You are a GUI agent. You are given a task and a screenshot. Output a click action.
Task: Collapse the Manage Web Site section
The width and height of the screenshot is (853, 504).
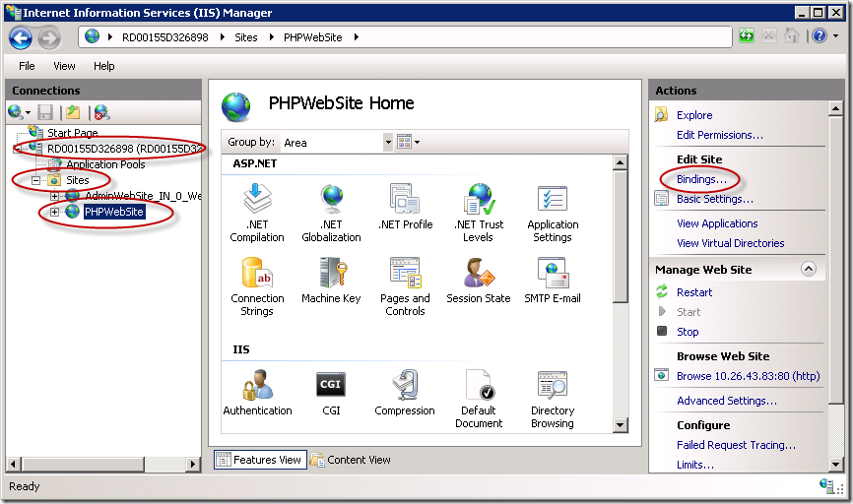(809, 269)
